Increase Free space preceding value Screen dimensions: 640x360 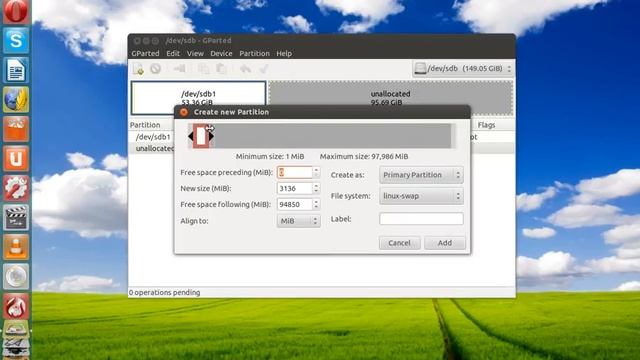[316, 169]
